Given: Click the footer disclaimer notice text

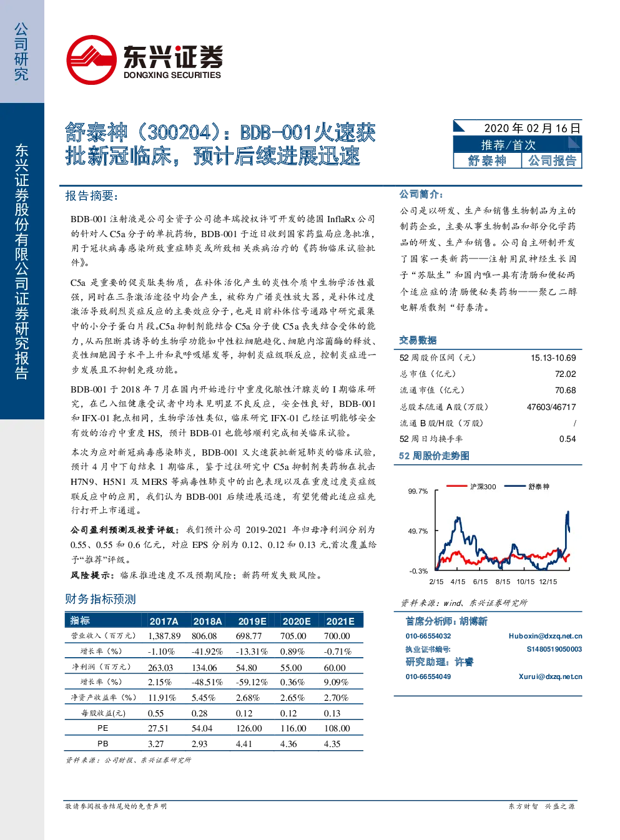Looking at the screenshot, I should coord(116,806).
